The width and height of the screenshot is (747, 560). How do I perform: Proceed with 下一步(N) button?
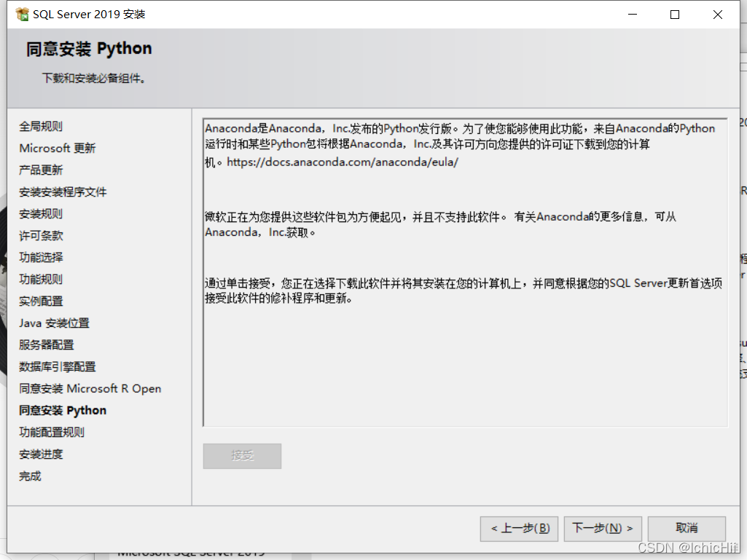[603, 529]
